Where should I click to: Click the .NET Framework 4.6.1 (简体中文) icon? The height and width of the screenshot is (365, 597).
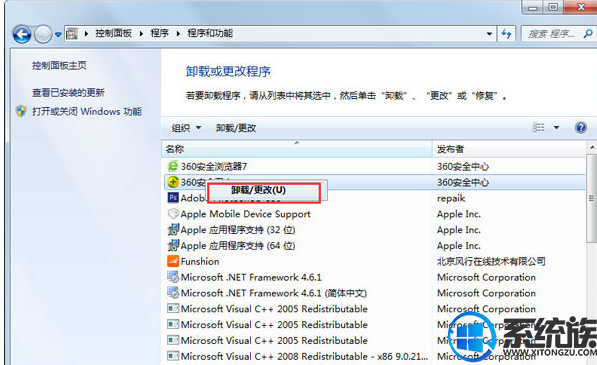pyautogui.click(x=173, y=293)
